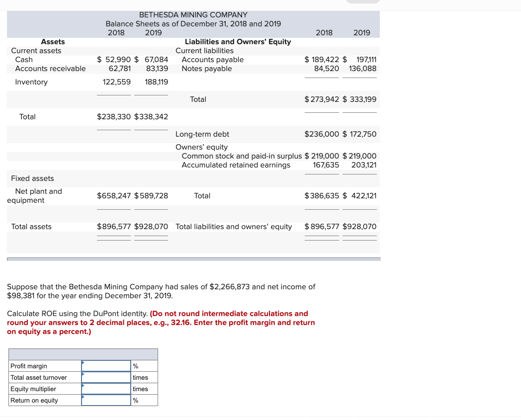Click Long-term debt value '$236,000'
This screenshot has width=521, height=420.
click(322, 134)
